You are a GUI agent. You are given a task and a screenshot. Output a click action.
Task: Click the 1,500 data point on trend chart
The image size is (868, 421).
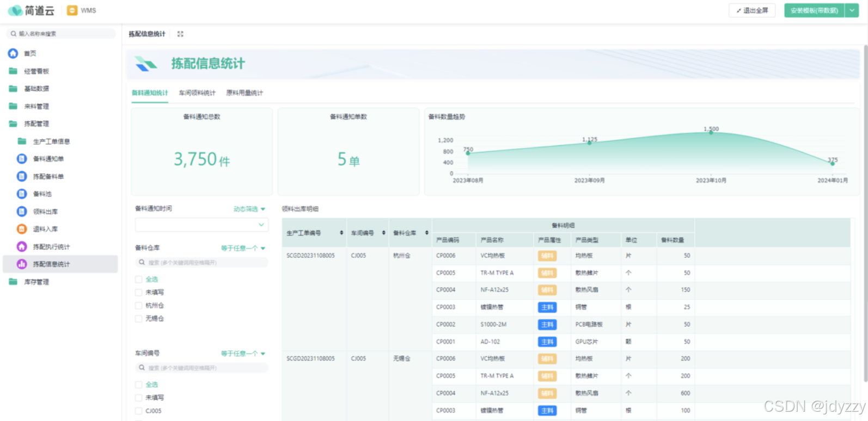[x=711, y=132]
